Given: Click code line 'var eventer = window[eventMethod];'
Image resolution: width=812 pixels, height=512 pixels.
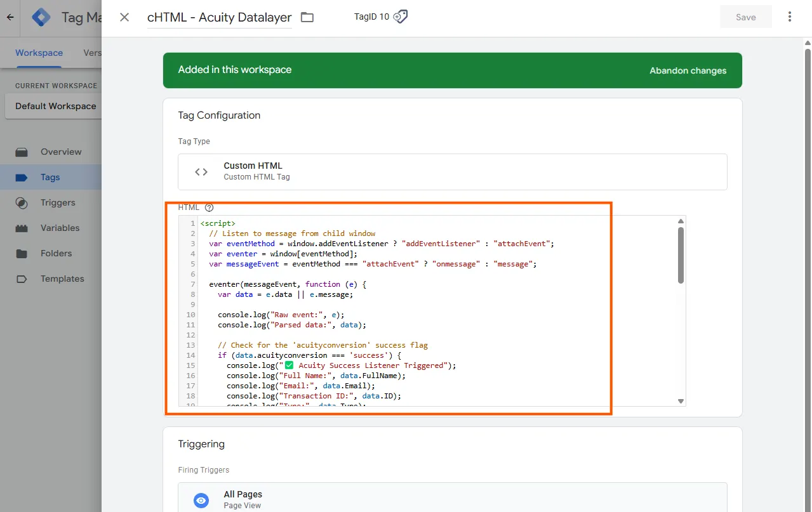Looking at the screenshot, I should click(x=284, y=254).
